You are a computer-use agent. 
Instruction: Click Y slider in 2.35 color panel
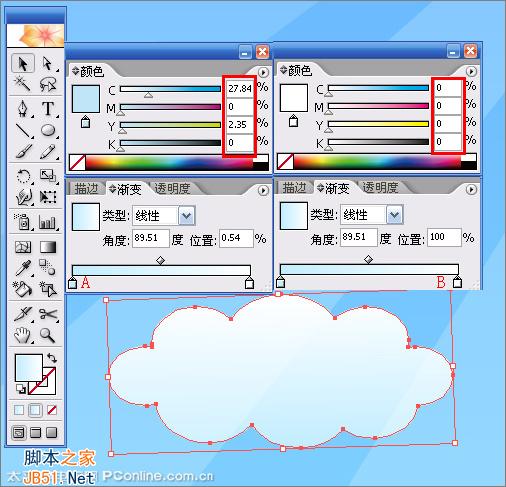pyautogui.click(x=170, y=125)
